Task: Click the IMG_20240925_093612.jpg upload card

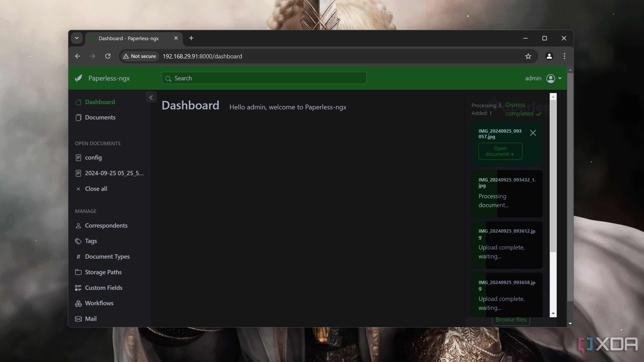Action: pyautogui.click(x=507, y=245)
